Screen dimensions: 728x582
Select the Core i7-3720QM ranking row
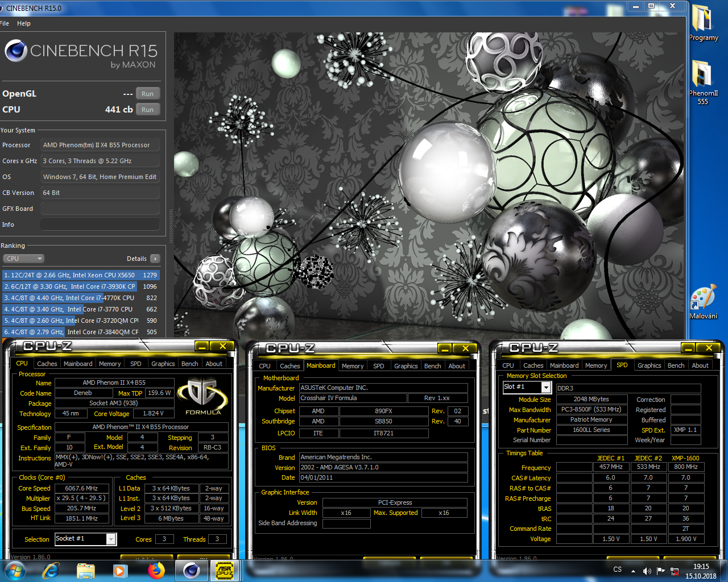80,321
